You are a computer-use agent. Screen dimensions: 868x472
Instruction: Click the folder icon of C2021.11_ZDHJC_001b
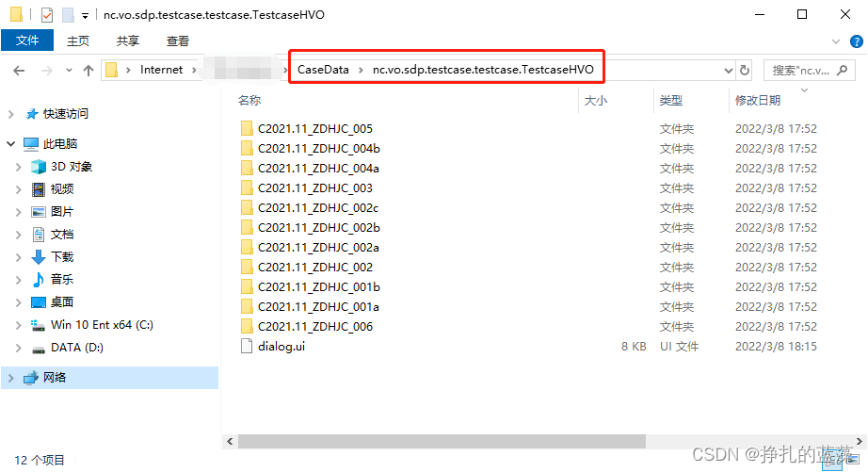point(247,287)
